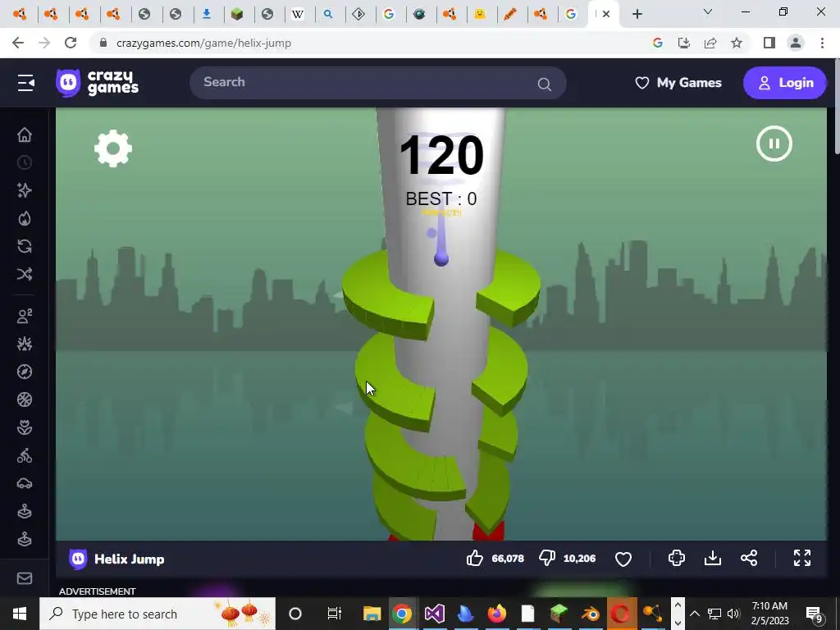Open car games icon
The image size is (840, 630).
pos(25,484)
